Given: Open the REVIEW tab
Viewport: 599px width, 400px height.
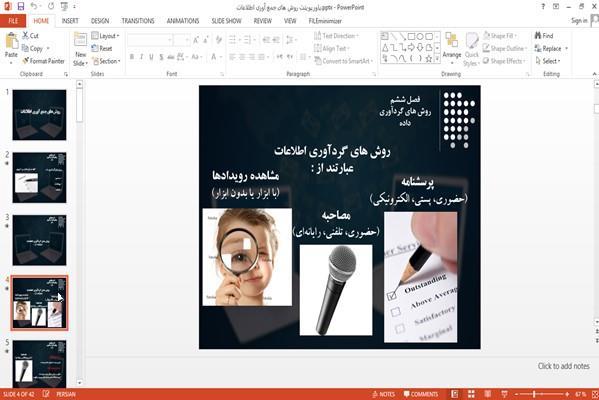Looking at the screenshot, I should [262, 21].
